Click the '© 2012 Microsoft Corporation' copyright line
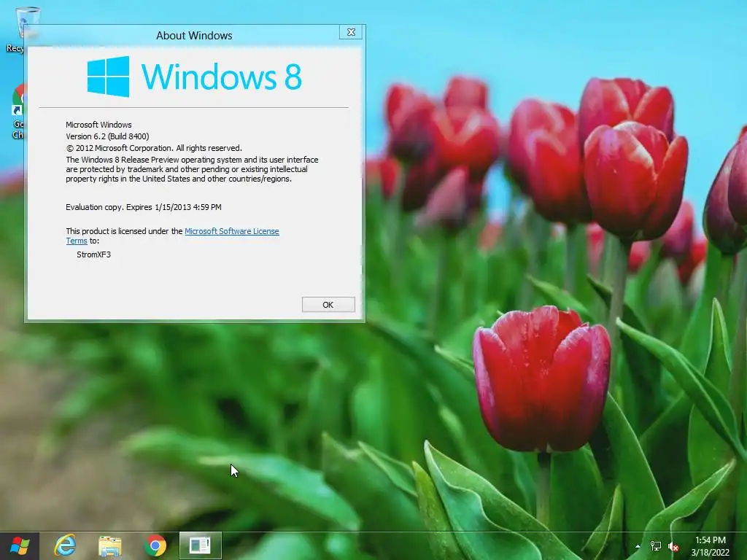 154,148
